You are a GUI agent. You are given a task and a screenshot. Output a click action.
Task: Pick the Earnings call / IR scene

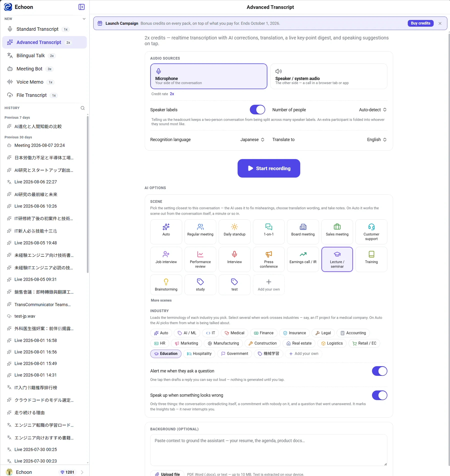[x=303, y=259]
